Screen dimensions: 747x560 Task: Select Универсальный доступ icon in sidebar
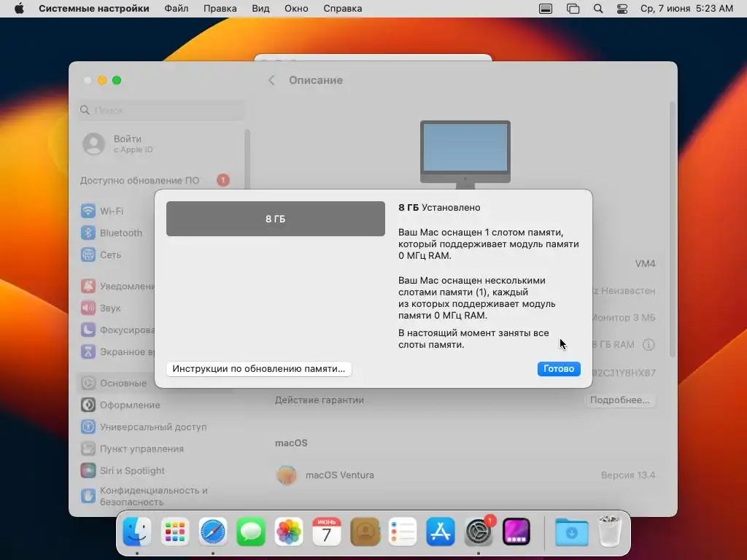tap(88, 427)
